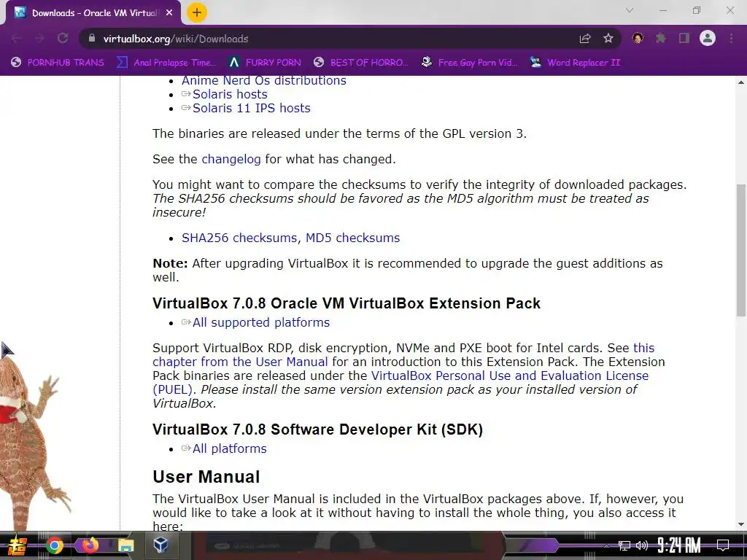The height and width of the screenshot is (560, 747).
Task: Open a new tab with the plus button
Action: tap(197, 13)
